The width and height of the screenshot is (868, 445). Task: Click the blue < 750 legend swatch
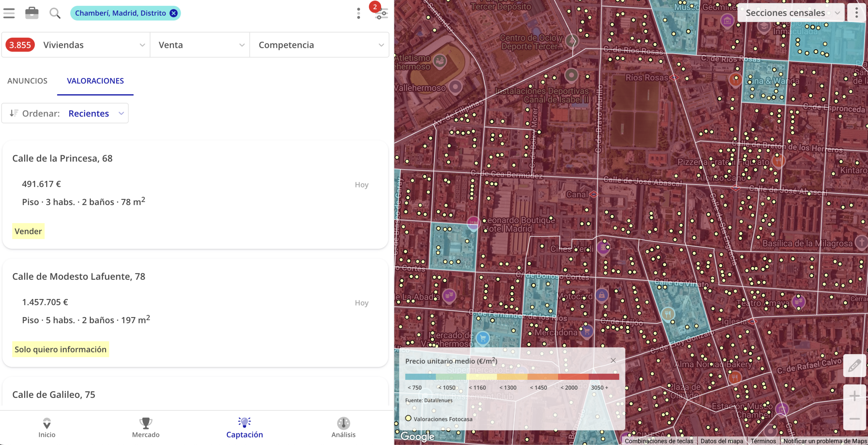420,377
